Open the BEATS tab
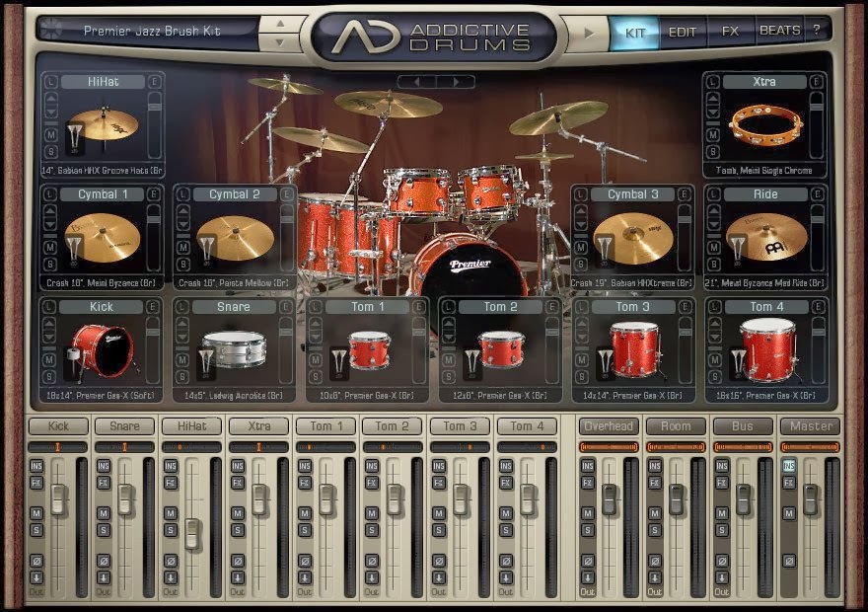 coord(778,31)
